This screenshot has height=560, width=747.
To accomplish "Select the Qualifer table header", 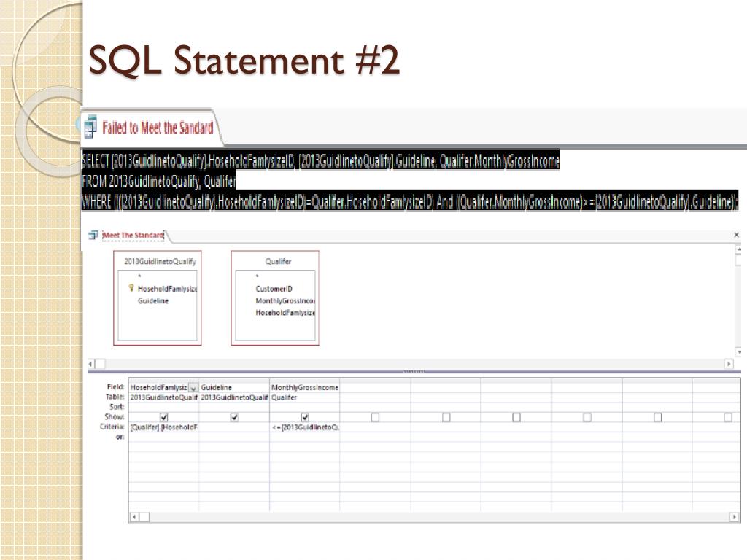I will [x=278, y=262].
